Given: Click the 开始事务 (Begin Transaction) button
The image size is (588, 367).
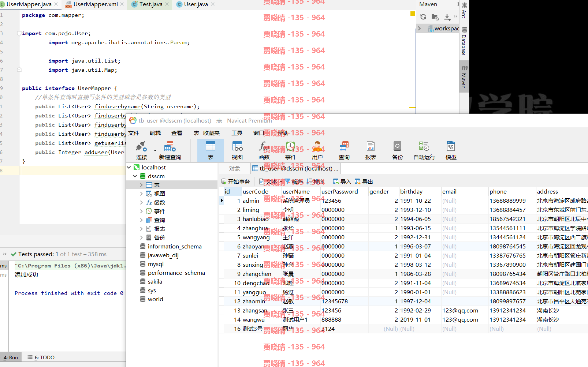Looking at the screenshot, I should tap(236, 181).
